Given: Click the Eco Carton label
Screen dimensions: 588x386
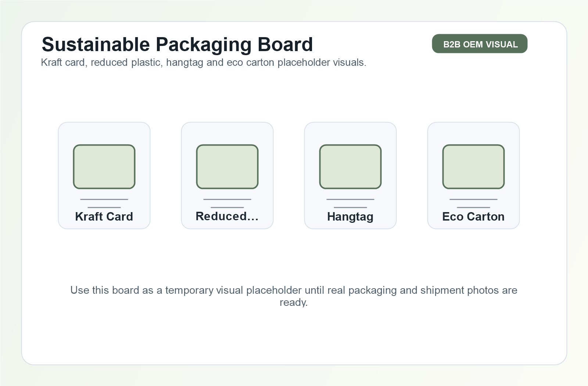Looking at the screenshot, I should 473,217.
